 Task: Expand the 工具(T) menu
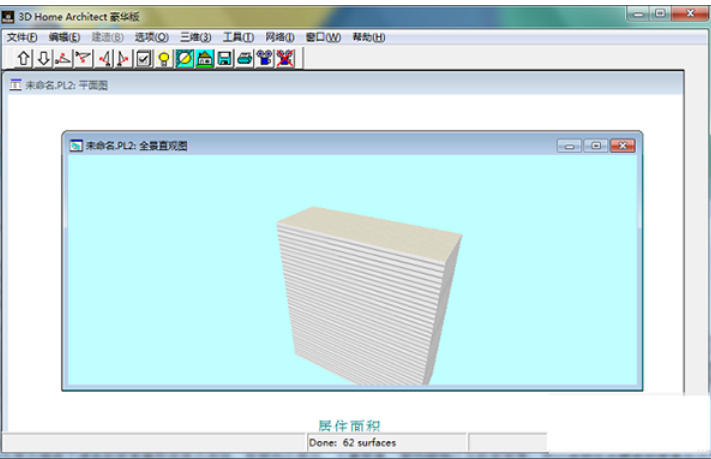pyautogui.click(x=238, y=37)
